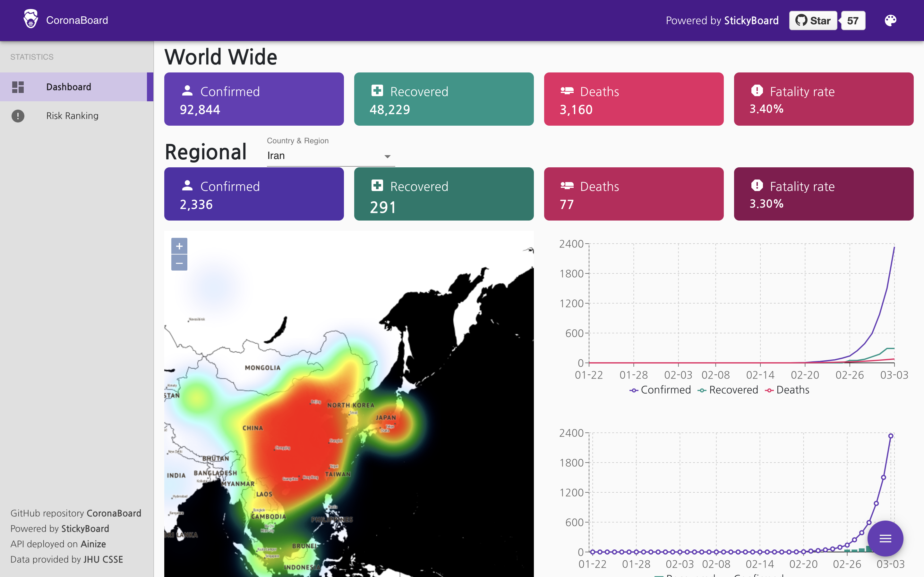
Task: Open the Risk Ranking menu item
Action: pyautogui.click(x=72, y=116)
